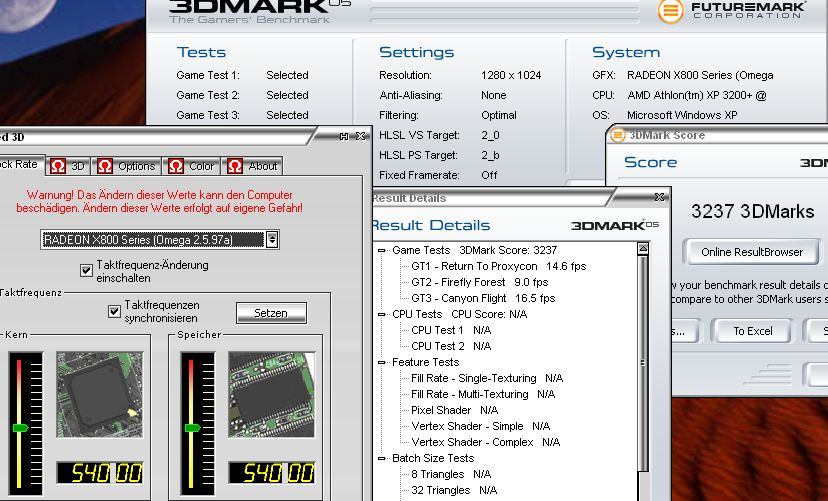Open the About tab

click(x=252, y=166)
